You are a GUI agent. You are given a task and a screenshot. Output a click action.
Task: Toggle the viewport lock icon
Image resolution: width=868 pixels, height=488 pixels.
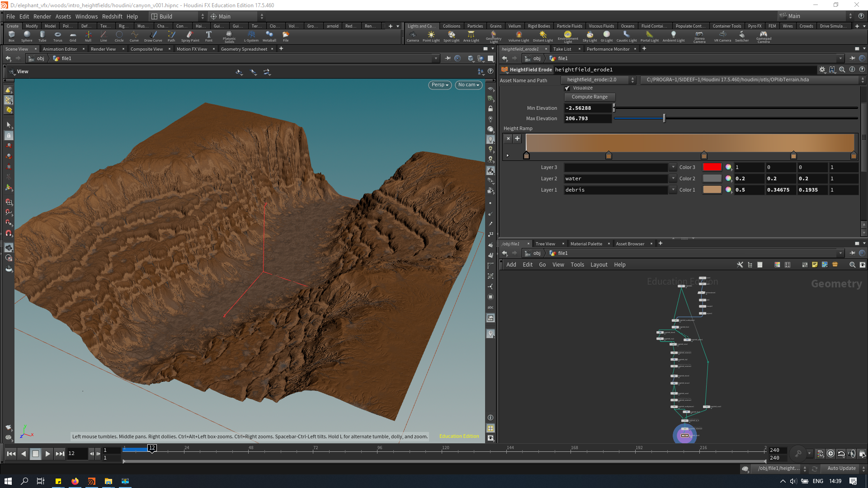(x=491, y=109)
